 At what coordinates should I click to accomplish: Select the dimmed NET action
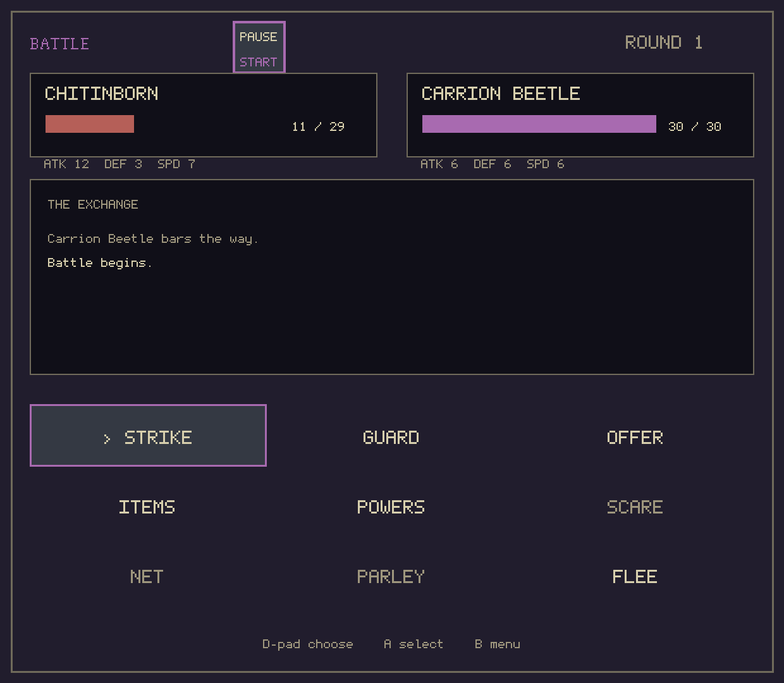click(147, 577)
